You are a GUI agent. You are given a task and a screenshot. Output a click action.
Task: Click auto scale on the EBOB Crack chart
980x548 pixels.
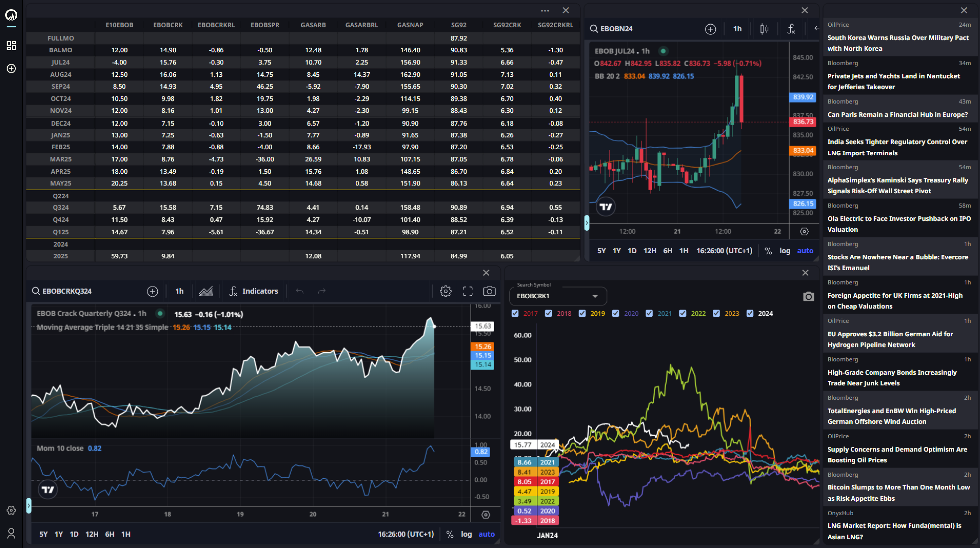[x=487, y=534]
